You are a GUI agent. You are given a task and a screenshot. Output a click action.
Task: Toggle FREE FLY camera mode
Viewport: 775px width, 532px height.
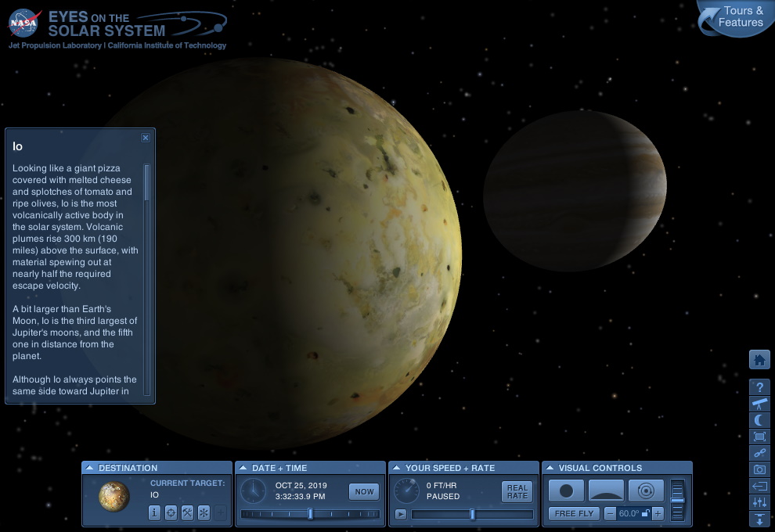tap(574, 514)
